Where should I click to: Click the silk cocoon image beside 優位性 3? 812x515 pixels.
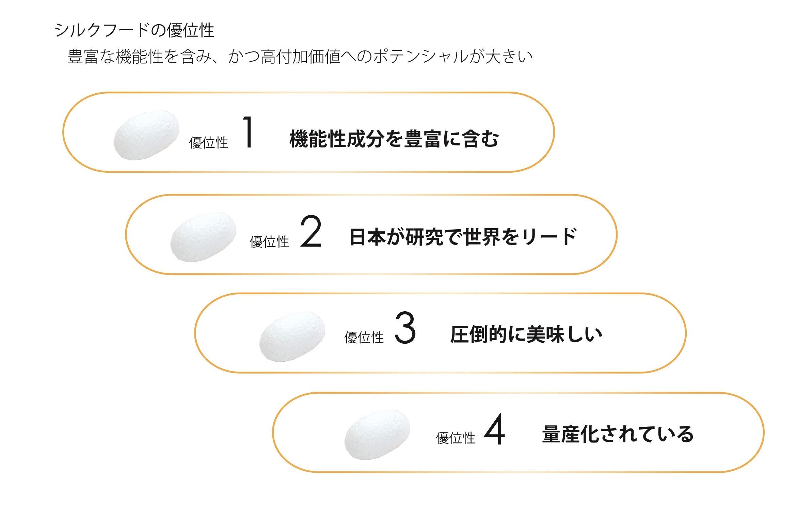(292, 336)
